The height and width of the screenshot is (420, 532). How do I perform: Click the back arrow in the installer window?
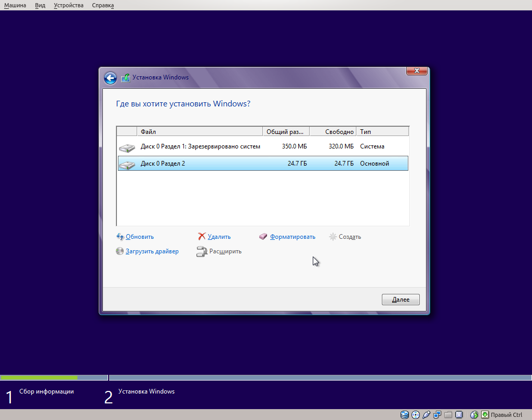(x=110, y=77)
